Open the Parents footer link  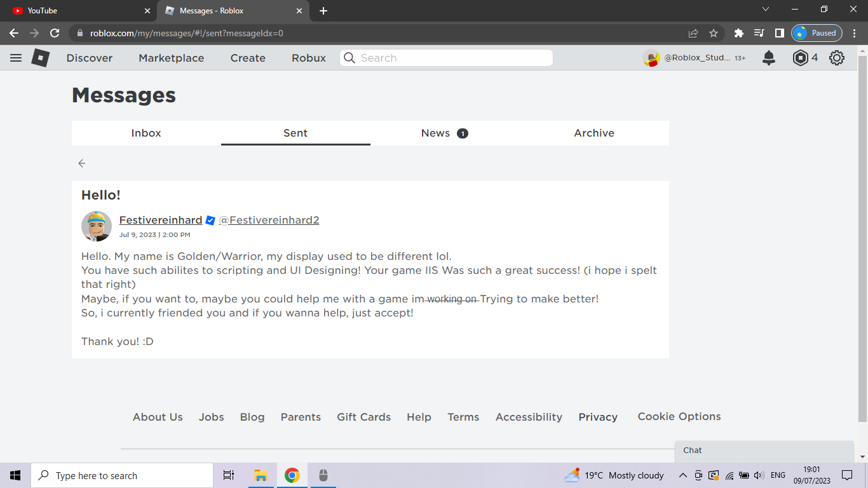(301, 417)
